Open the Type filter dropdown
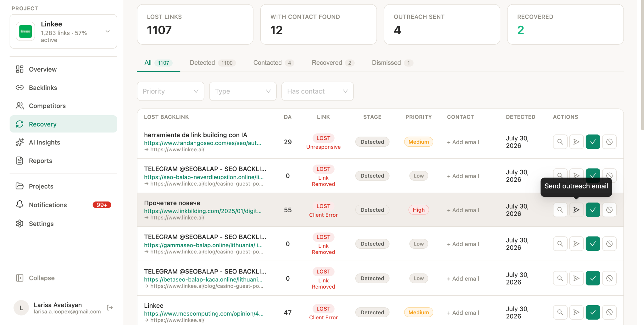 click(x=243, y=91)
